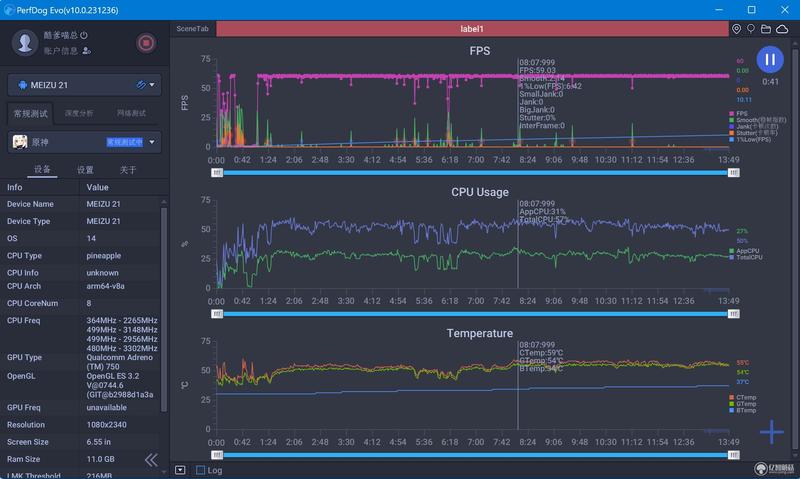Click the 常规测试中 status badge
Viewport: 800px width, 479px height.
click(124, 142)
